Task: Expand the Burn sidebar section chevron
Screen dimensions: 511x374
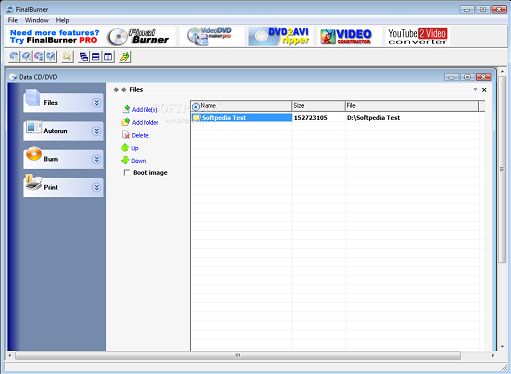Action: tap(96, 159)
